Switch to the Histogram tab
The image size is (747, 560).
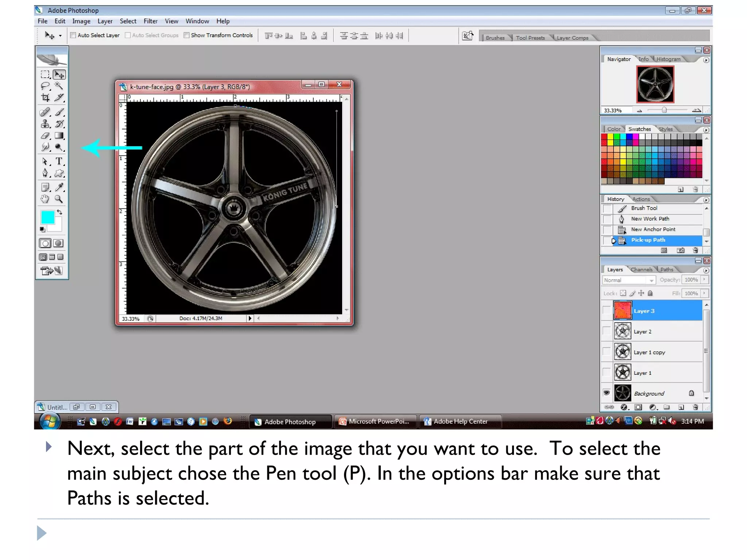coord(668,59)
